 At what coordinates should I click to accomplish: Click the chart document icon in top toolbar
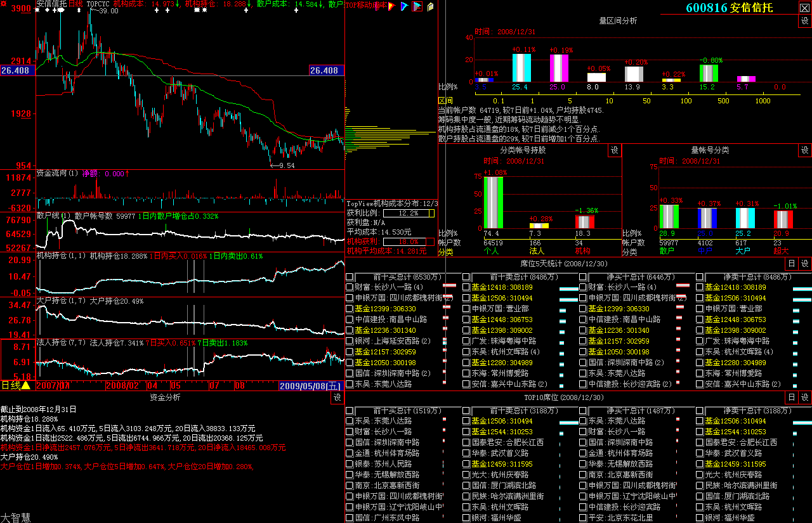tap(430, 6)
